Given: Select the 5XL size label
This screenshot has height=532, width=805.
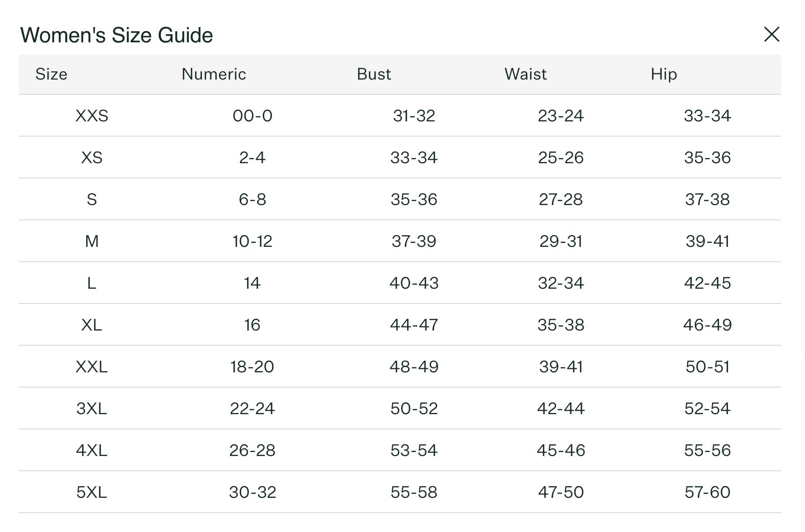Looking at the screenshot, I should click(92, 492).
